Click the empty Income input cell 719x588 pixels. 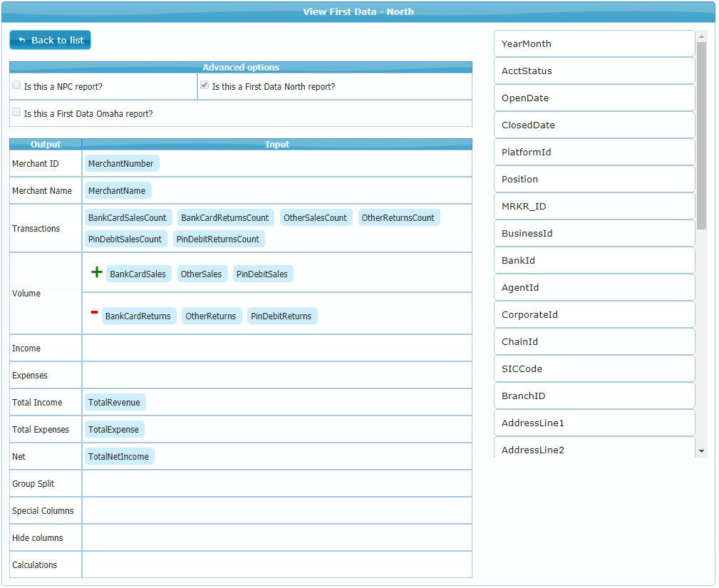[276, 349]
